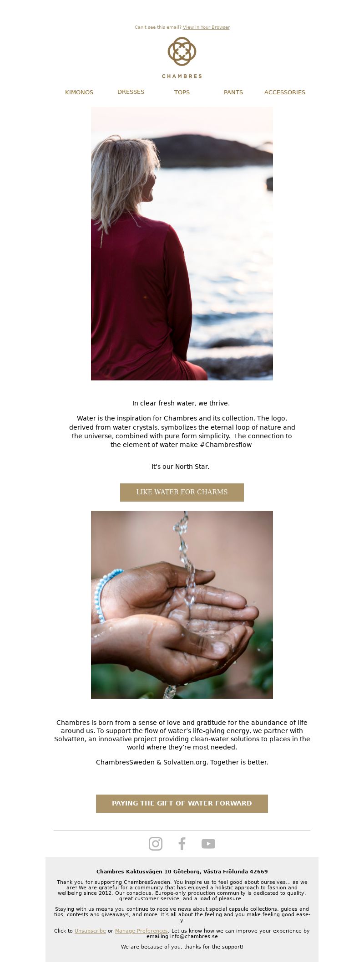Click the Unsubscribe link

90,931
